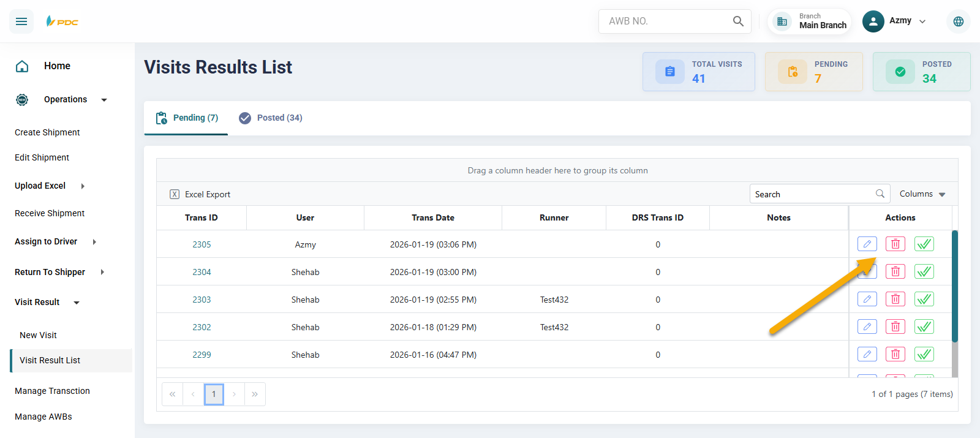
Task: Select Visit Result List menu item
Action: [71, 360]
